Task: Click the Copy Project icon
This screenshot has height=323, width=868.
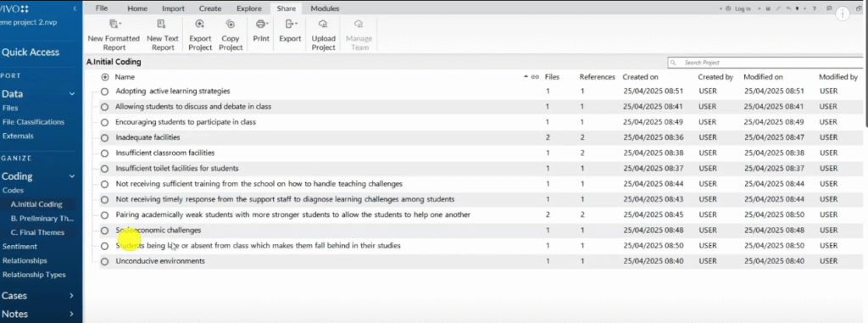Action: 231,24
